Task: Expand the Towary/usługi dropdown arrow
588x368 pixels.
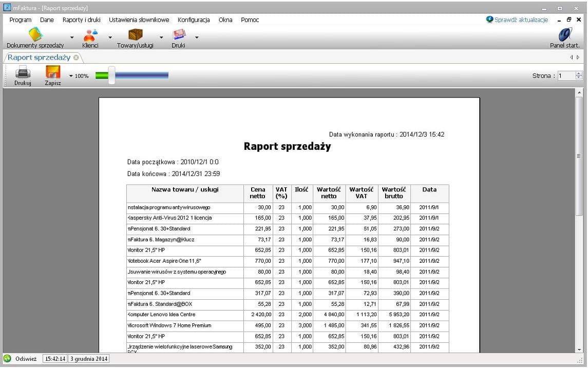Action: (x=161, y=37)
